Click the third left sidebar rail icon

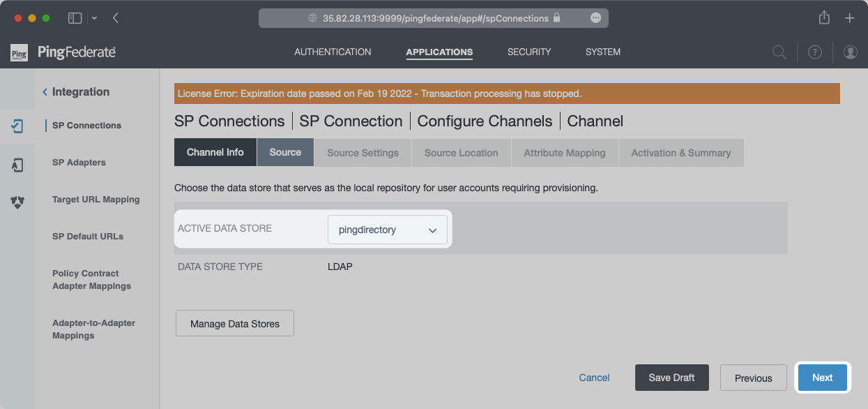click(x=17, y=202)
